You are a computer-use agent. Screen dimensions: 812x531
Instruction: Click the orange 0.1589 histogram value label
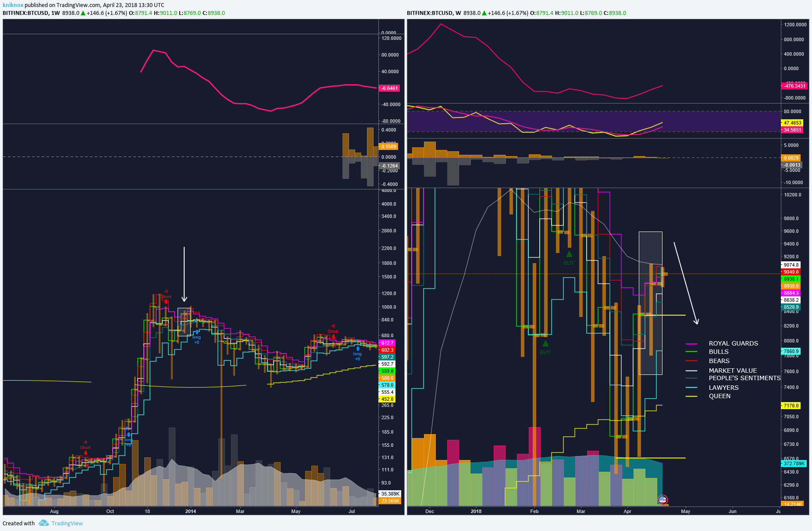[388, 146]
